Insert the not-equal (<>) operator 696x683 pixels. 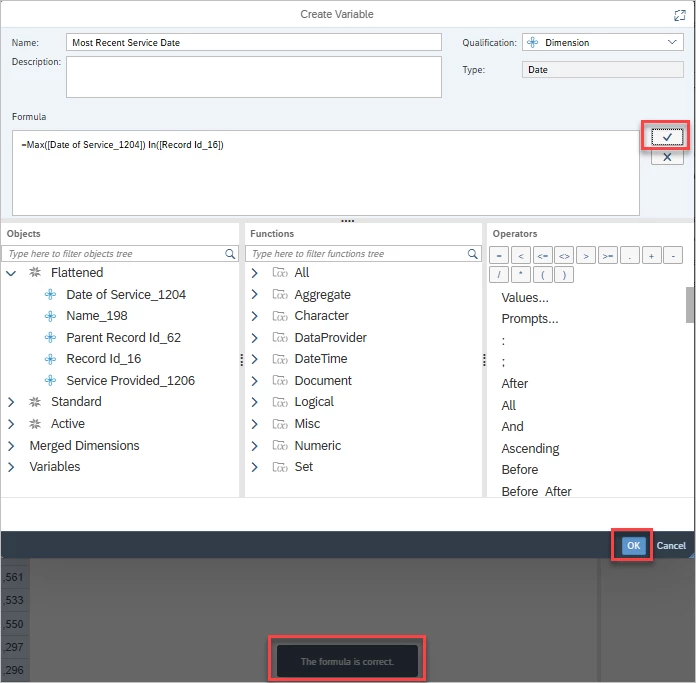(x=564, y=256)
